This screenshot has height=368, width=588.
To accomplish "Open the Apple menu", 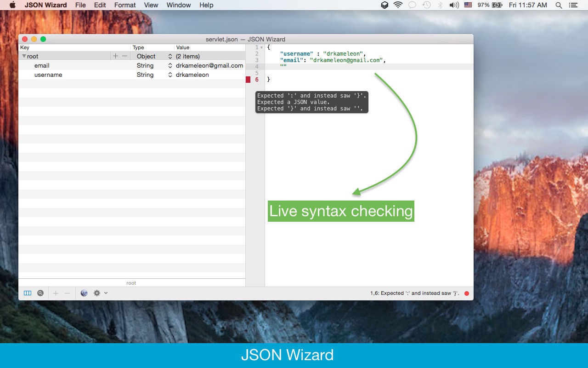I will (x=12, y=5).
